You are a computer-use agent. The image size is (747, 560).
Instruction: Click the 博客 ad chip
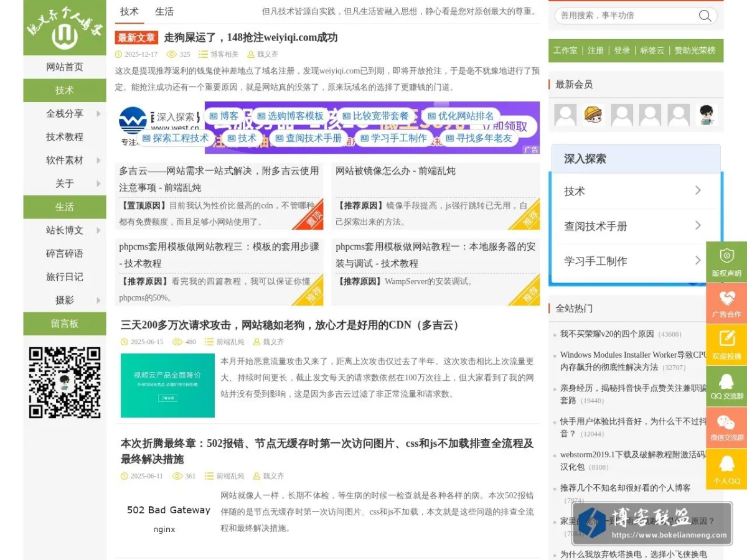tap(223, 116)
